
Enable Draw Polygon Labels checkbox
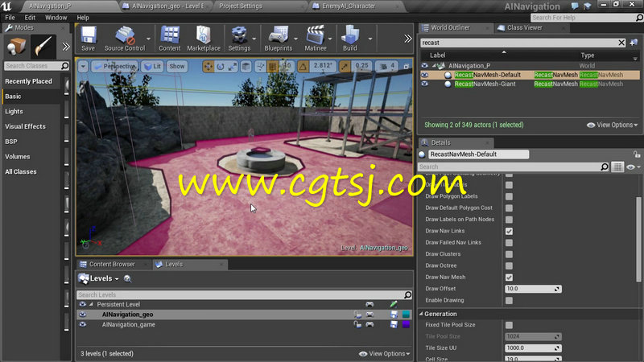point(509,196)
